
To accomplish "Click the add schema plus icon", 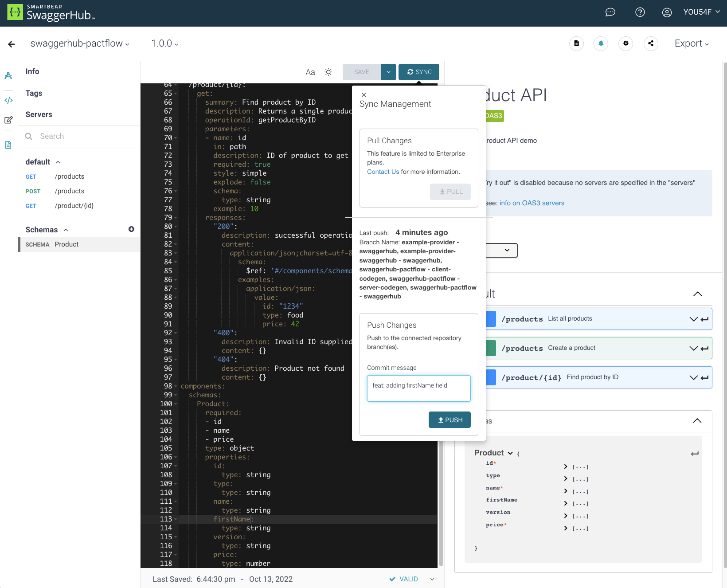I will coord(131,229).
